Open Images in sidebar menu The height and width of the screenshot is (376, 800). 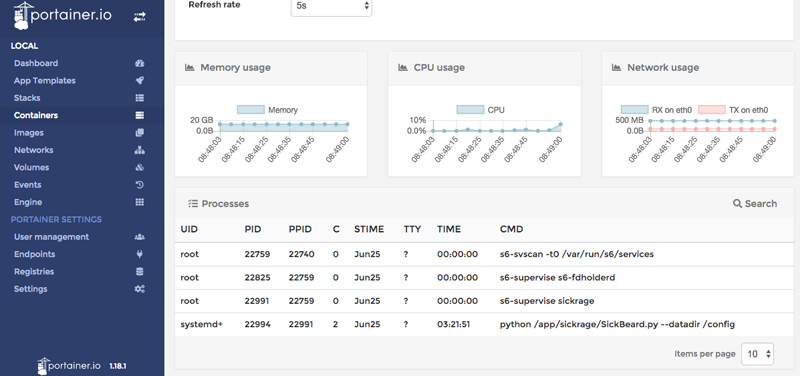(x=29, y=133)
